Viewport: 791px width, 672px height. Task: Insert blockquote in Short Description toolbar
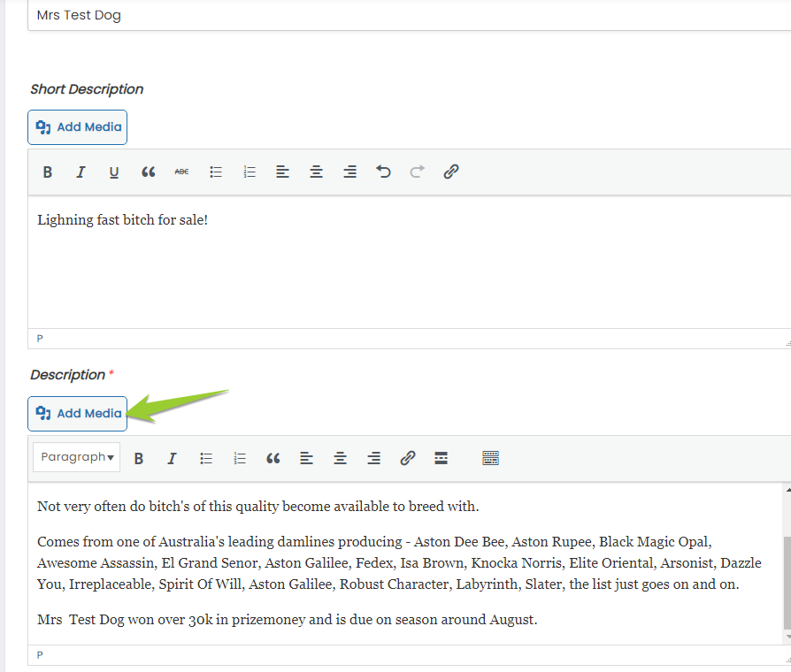[148, 172]
